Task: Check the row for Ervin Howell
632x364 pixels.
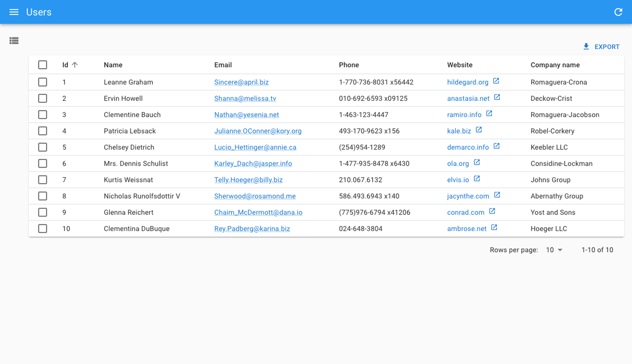Action: [42, 98]
